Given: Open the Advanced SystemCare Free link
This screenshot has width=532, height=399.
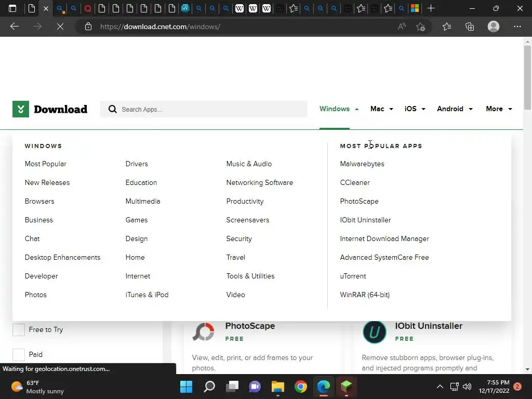Looking at the screenshot, I should [384, 258].
